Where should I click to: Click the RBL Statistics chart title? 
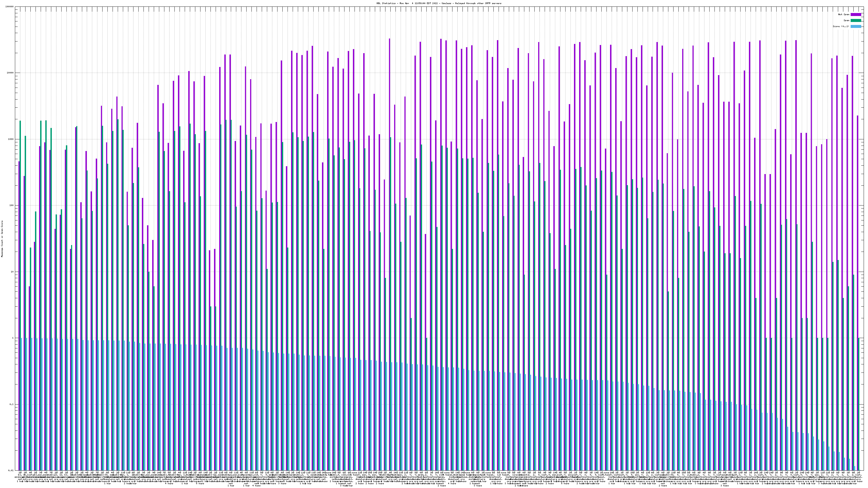(x=439, y=3)
